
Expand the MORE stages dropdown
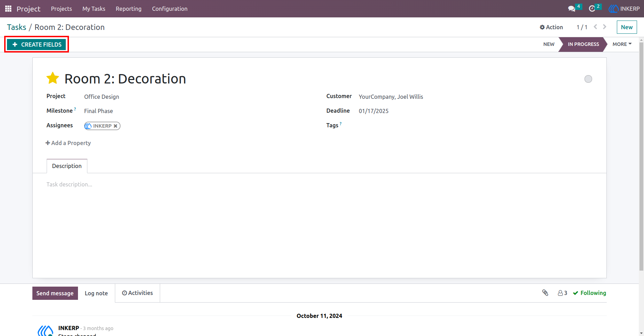coord(622,44)
